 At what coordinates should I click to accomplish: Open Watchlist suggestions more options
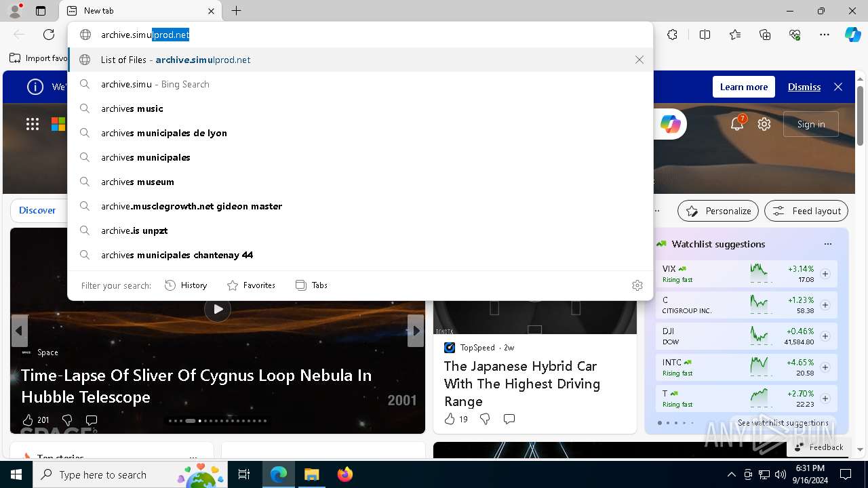[827, 244]
